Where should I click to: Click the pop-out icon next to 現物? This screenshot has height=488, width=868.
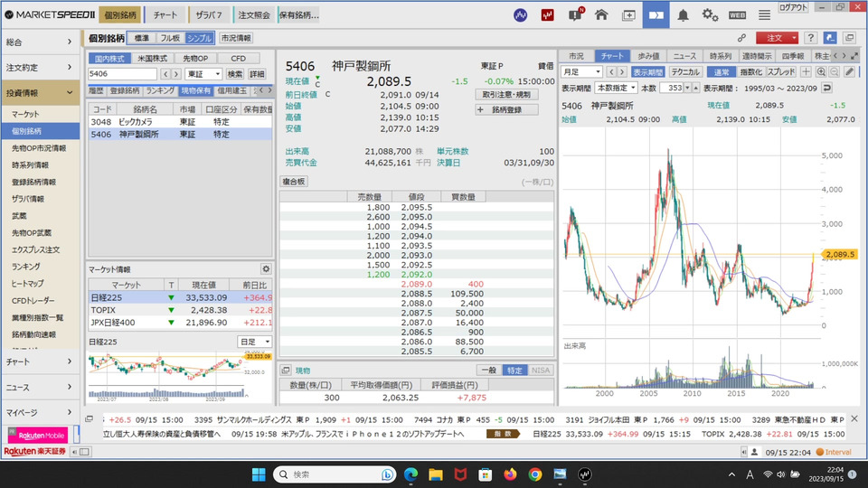[286, 371]
